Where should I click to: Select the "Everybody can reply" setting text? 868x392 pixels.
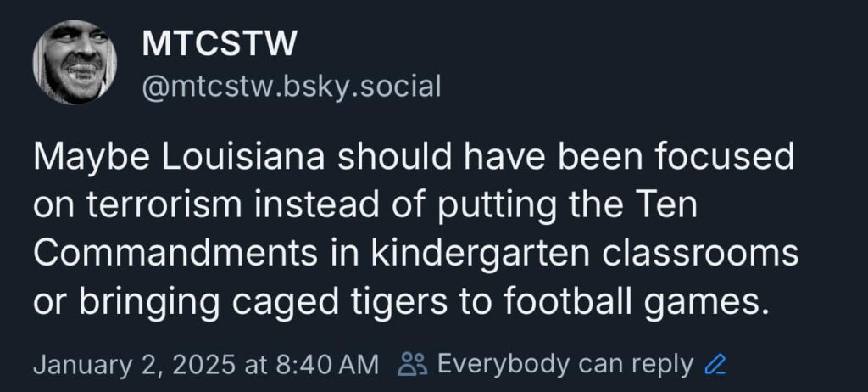click(565, 365)
